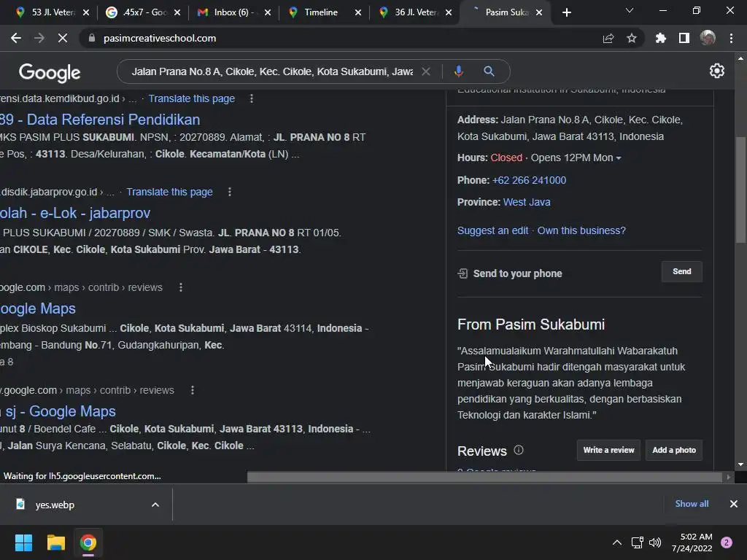
Task: Click the browser forward arrow
Action: click(x=39, y=38)
